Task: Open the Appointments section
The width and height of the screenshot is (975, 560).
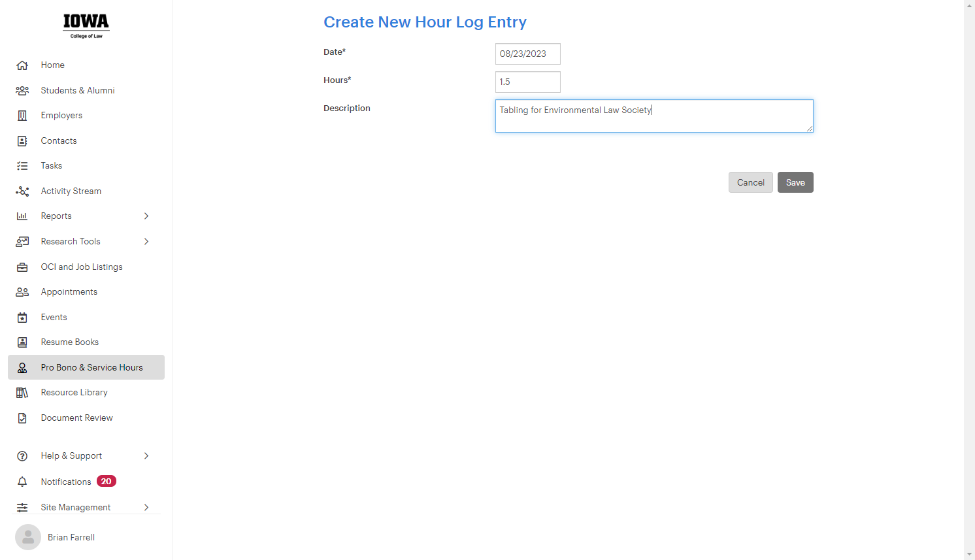Action: pyautogui.click(x=69, y=292)
